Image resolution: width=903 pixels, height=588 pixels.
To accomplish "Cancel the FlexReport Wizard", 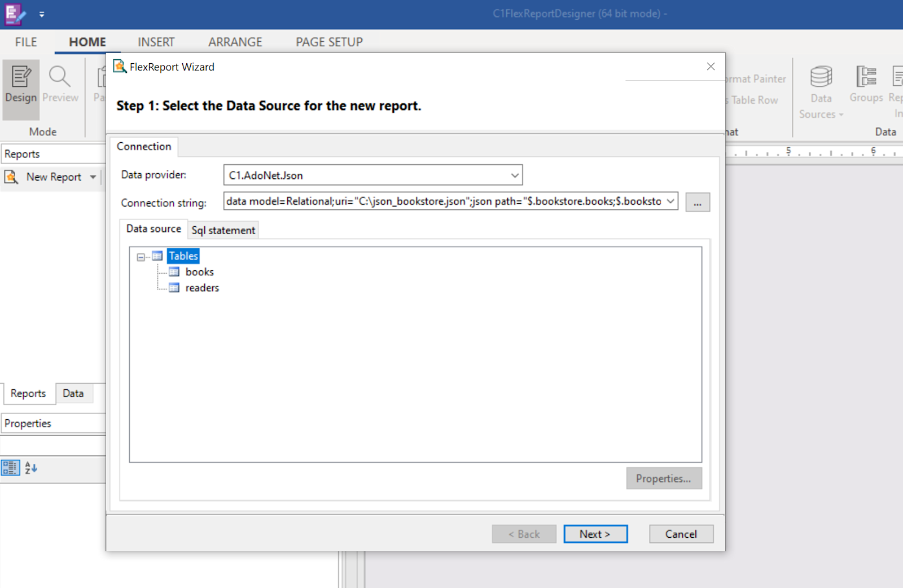I will pos(681,534).
